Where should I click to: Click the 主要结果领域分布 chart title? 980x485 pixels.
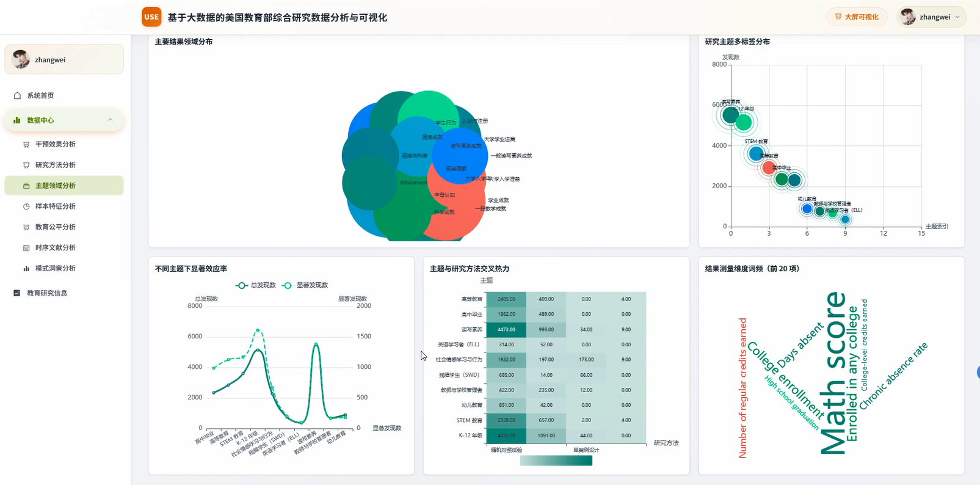click(184, 42)
